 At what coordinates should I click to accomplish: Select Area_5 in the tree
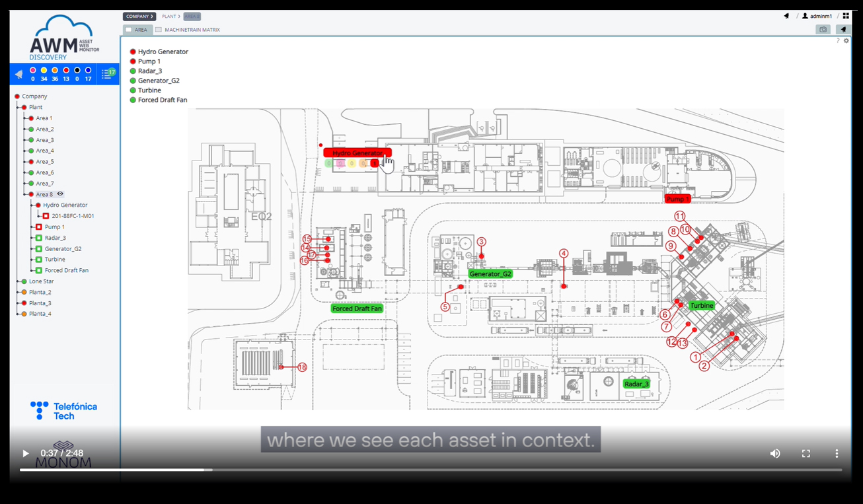[45, 162]
